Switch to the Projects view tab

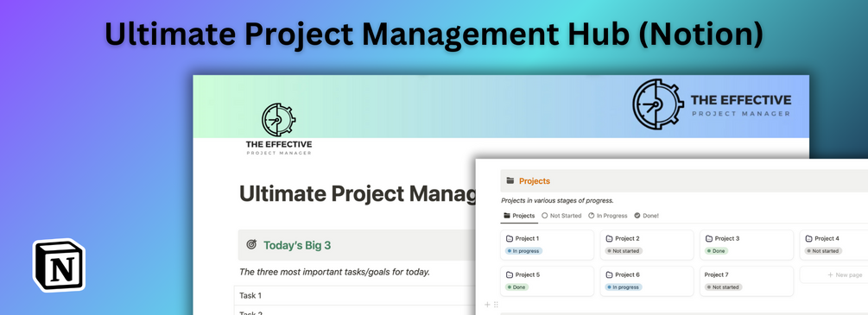tap(519, 216)
